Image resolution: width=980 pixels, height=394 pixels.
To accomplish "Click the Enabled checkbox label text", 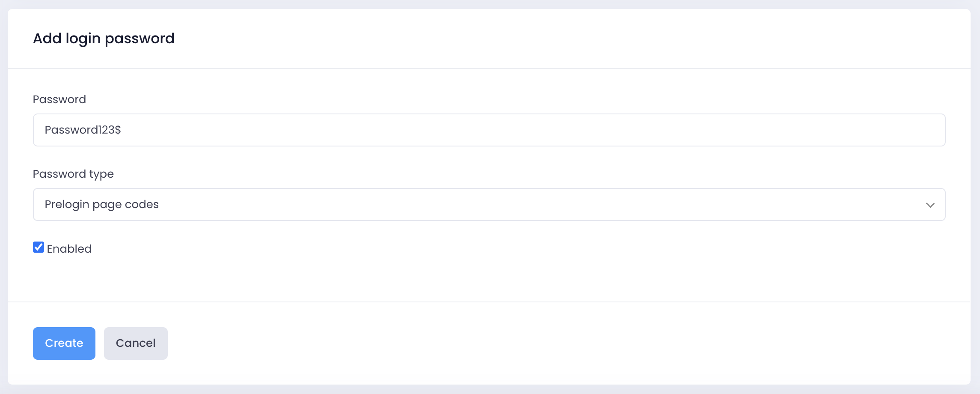I will pyautogui.click(x=69, y=249).
